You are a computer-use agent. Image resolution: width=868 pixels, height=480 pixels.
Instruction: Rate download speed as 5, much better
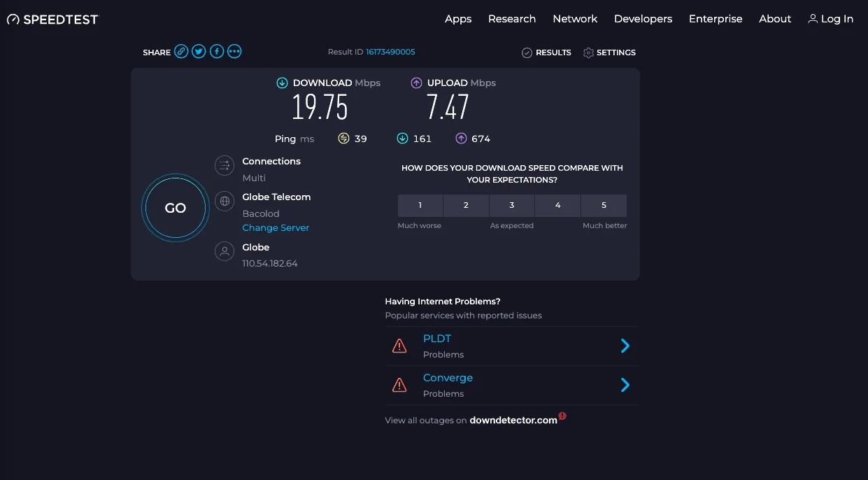click(604, 205)
